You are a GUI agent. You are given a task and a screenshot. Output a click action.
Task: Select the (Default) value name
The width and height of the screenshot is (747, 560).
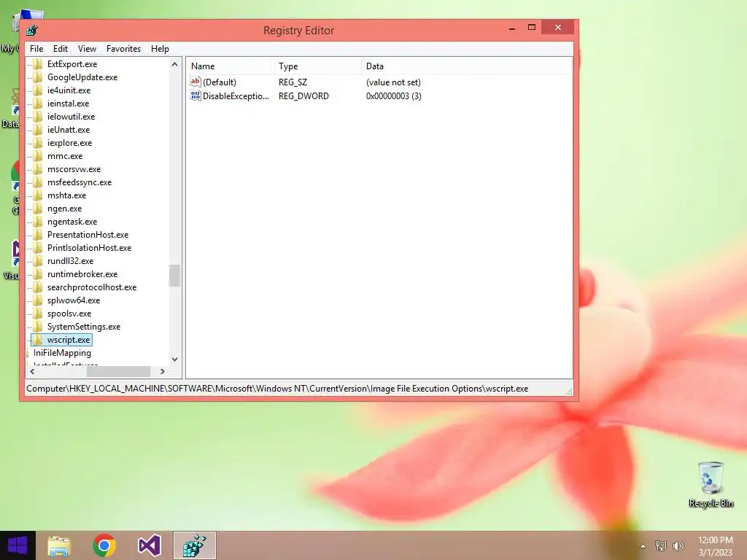(x=219, y=82)
